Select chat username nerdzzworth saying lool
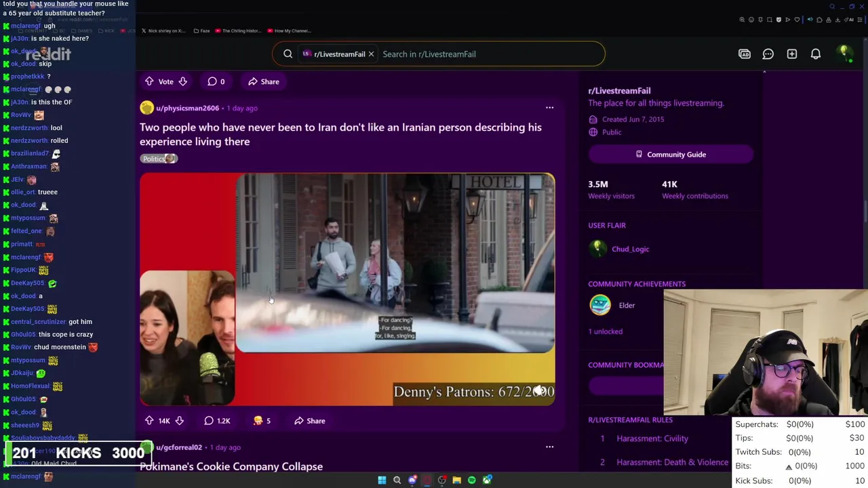868x488 pixels. tap(29, 127)
